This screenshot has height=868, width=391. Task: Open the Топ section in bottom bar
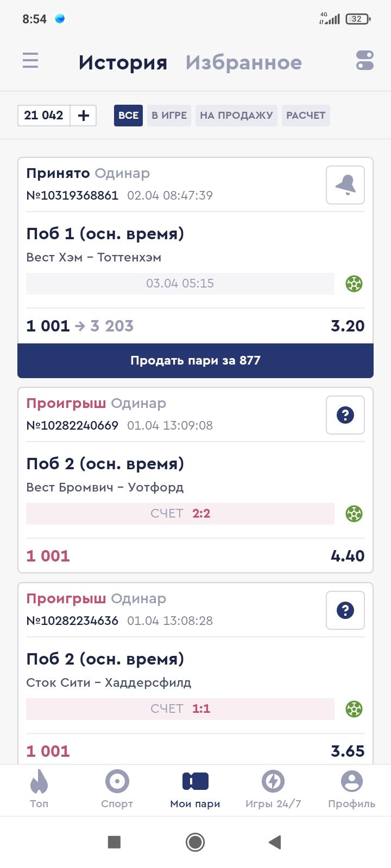pos(39,789)
